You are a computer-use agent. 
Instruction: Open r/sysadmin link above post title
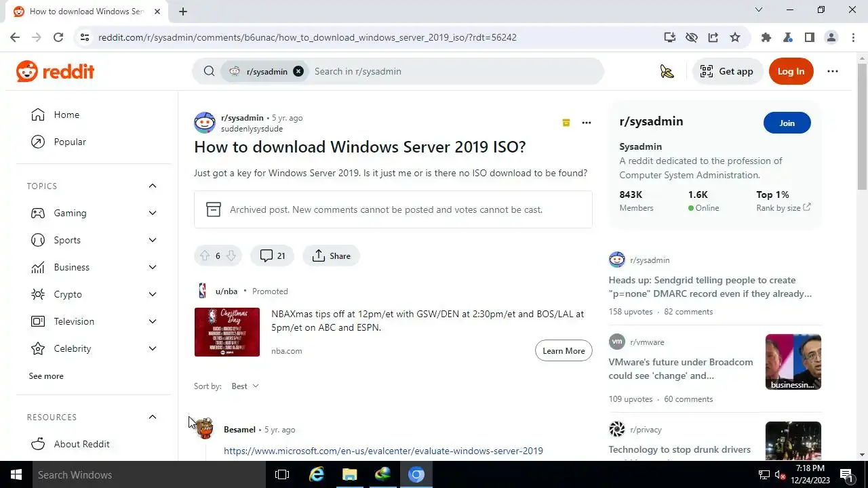coord(242,118)
